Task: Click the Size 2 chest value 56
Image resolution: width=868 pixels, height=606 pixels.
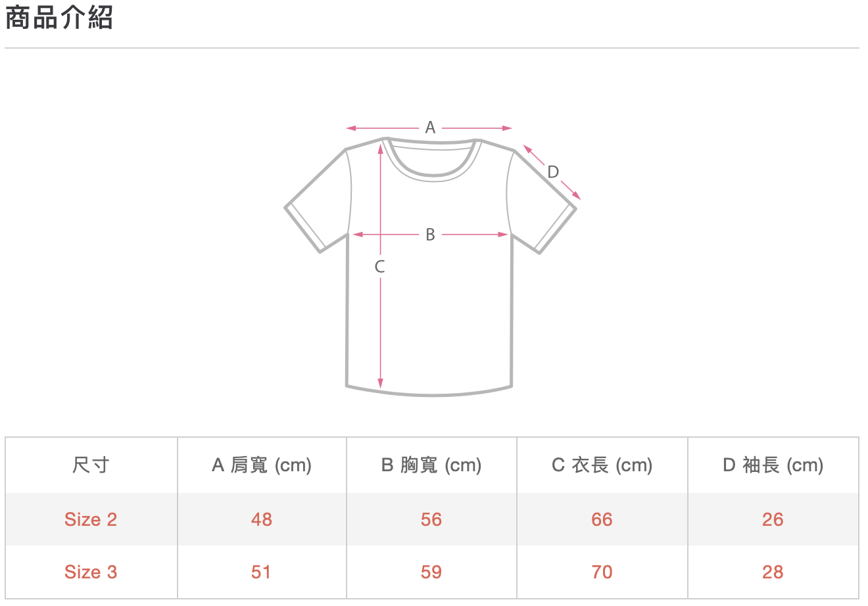Action: click(431, 519)
